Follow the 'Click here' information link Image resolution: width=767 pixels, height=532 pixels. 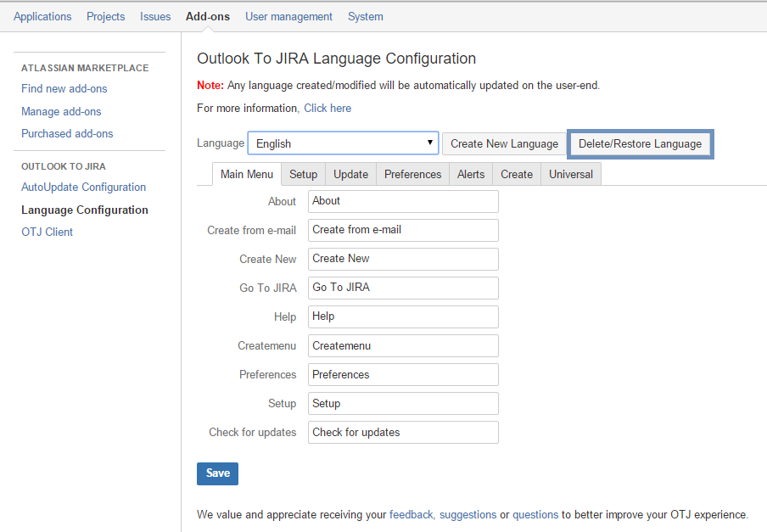pos(328,108)
